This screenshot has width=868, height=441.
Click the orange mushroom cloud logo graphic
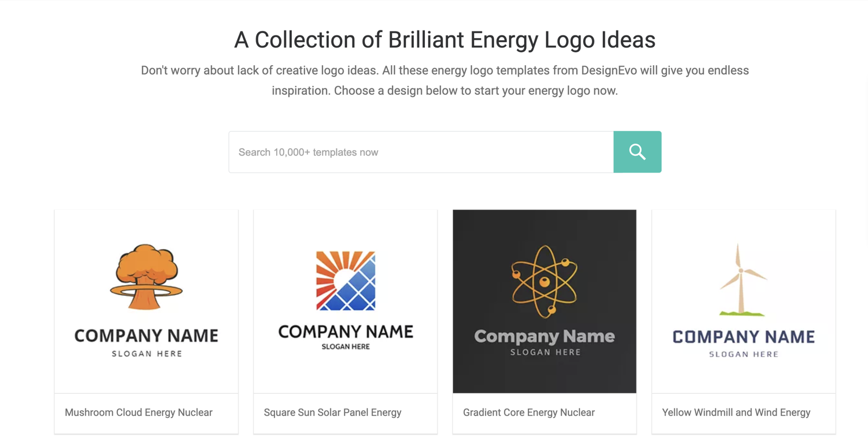click(x=146, y=277)
